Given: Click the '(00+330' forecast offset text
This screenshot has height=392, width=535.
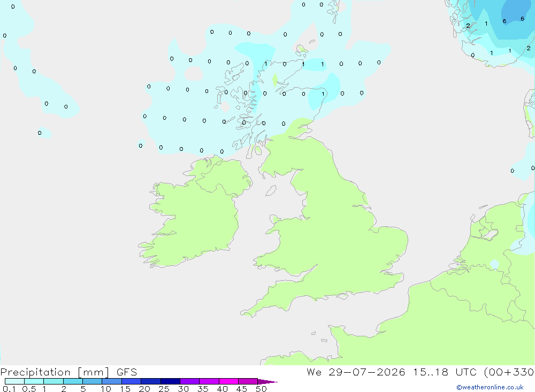Looking at the screenshot, I should point(509,372).
